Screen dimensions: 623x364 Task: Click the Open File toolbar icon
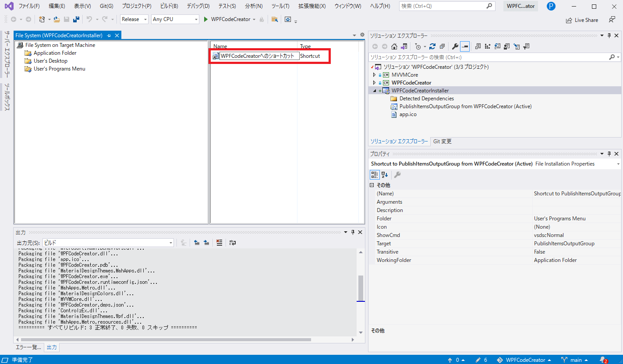[x=57, y=19]
